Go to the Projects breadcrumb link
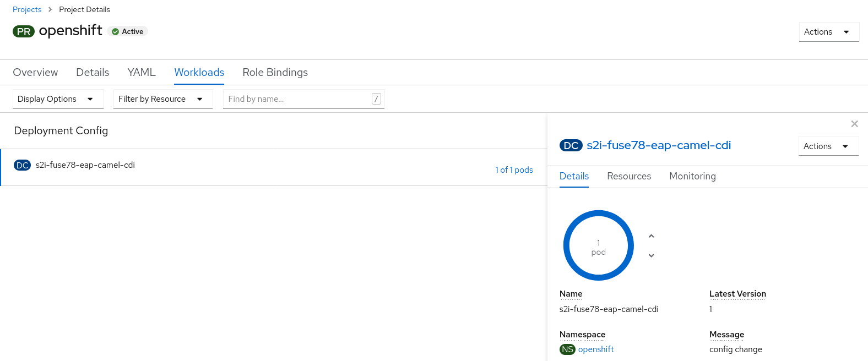This screenshot has height=361, width=868. click(x=27, y=9)
